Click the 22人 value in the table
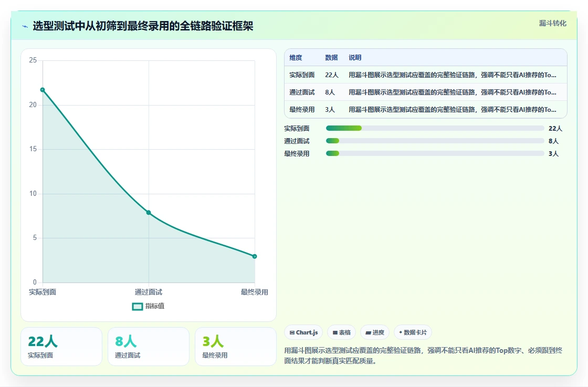This screenshot has width=588, height=387. coord(331,75)
